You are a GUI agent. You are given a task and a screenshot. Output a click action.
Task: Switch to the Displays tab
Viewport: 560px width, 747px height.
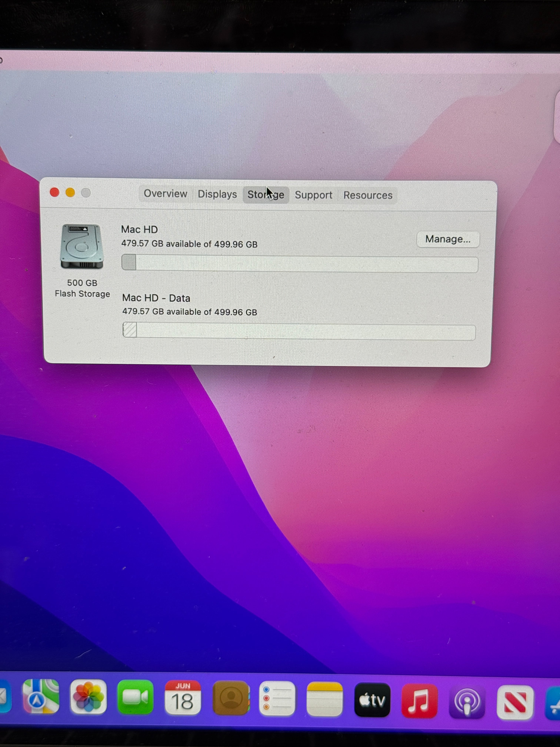pyautogui.click(x=217, y=194)
